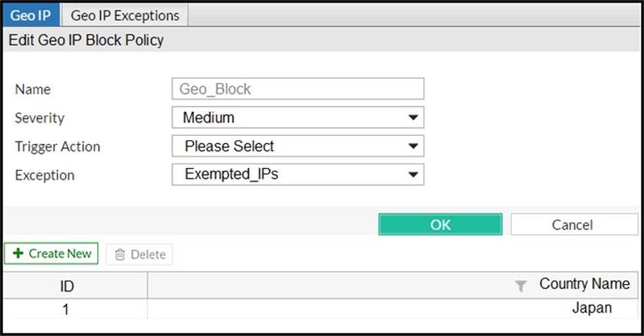Click the filter icon beside Country Name
This screenshot has height=336, width=644.
521,286
